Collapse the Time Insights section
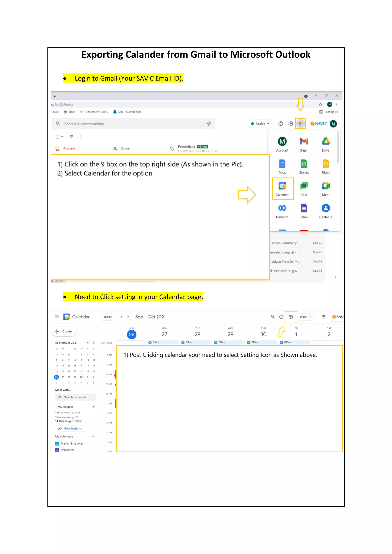This screenshot has width=392, height=554. 93,407
